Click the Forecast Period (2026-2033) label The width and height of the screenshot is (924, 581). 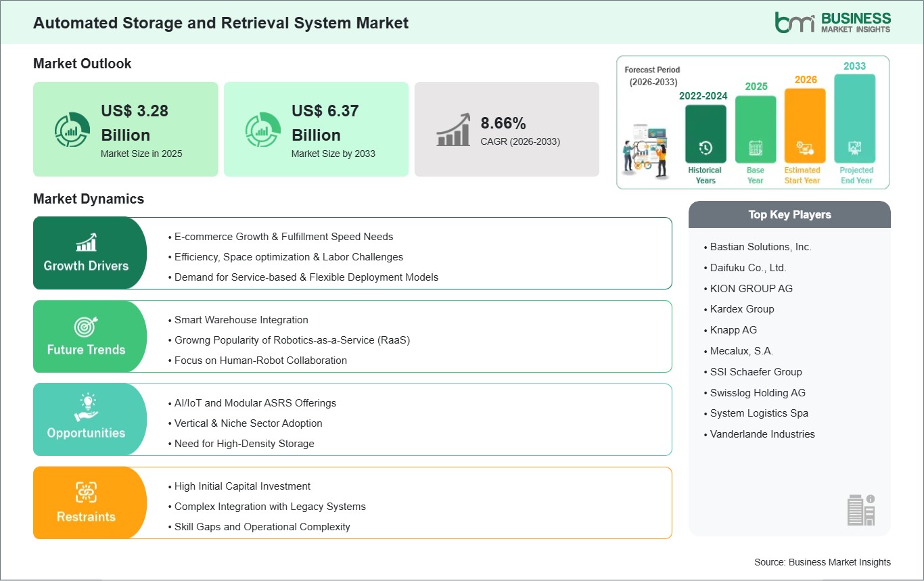click(x=651, y=74)
